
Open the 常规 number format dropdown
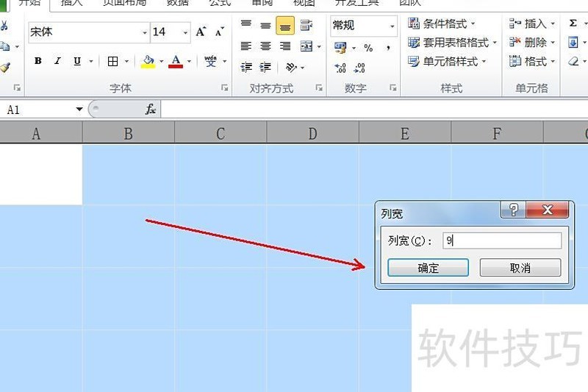(x=392, y=26)
